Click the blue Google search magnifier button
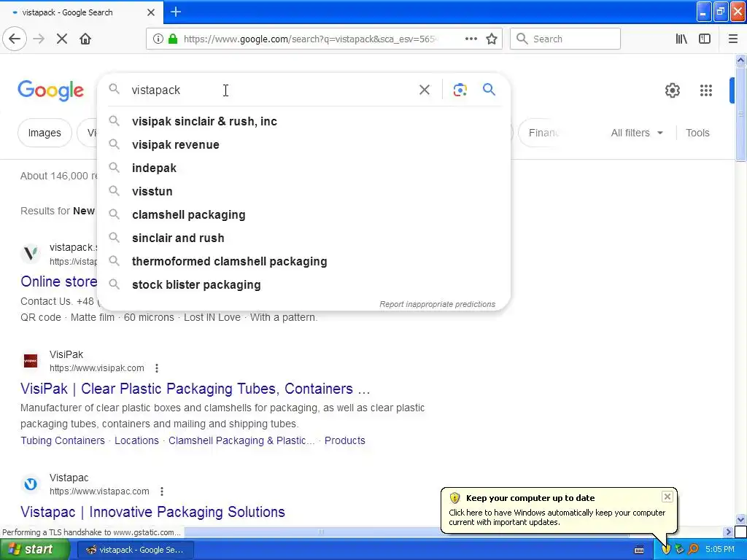 489,90
